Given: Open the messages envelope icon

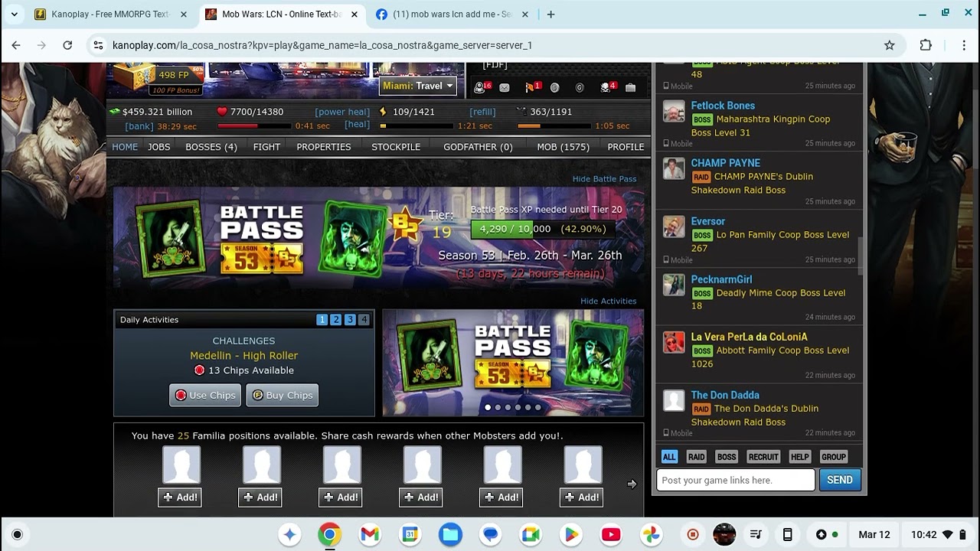Looking at the screenshot, I should point(504,88).
